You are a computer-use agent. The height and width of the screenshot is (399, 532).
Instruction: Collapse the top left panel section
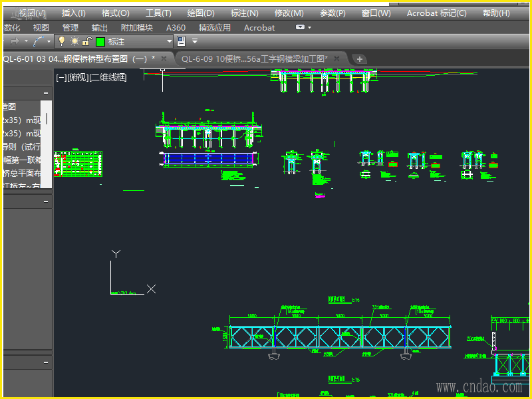(x=46, y=93)
